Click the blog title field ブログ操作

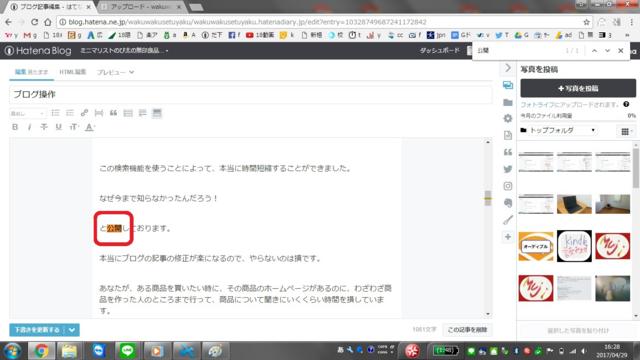click(251, 94)
